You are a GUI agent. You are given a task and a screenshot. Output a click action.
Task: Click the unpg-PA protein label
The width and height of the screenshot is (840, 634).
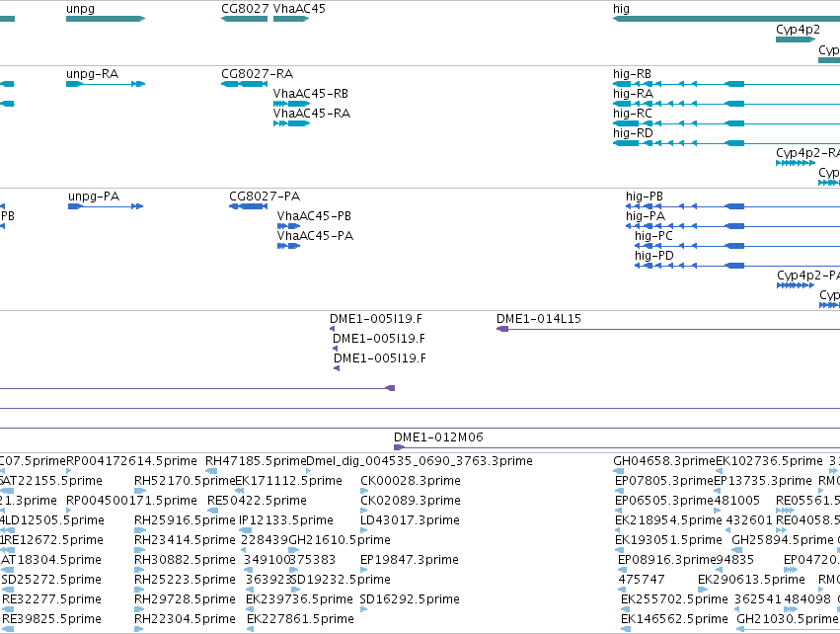point(94,197)
